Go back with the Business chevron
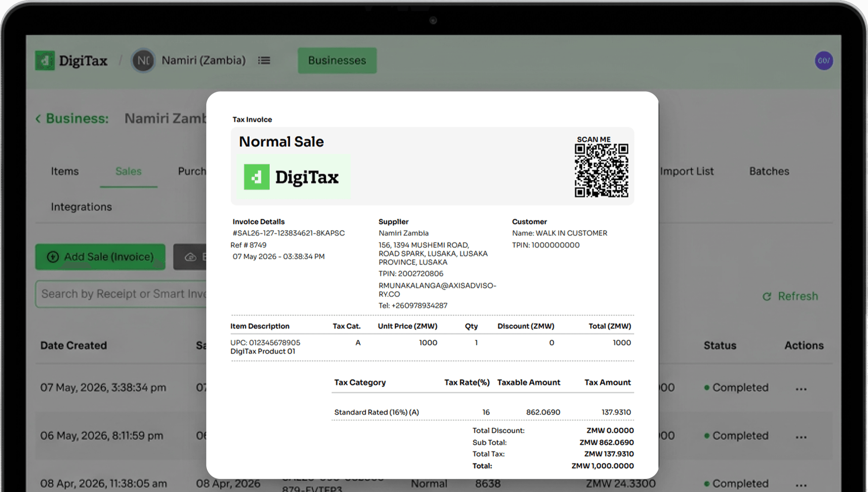Image resolution: width=868 pixels, height=492 pixels. (38, 119)
